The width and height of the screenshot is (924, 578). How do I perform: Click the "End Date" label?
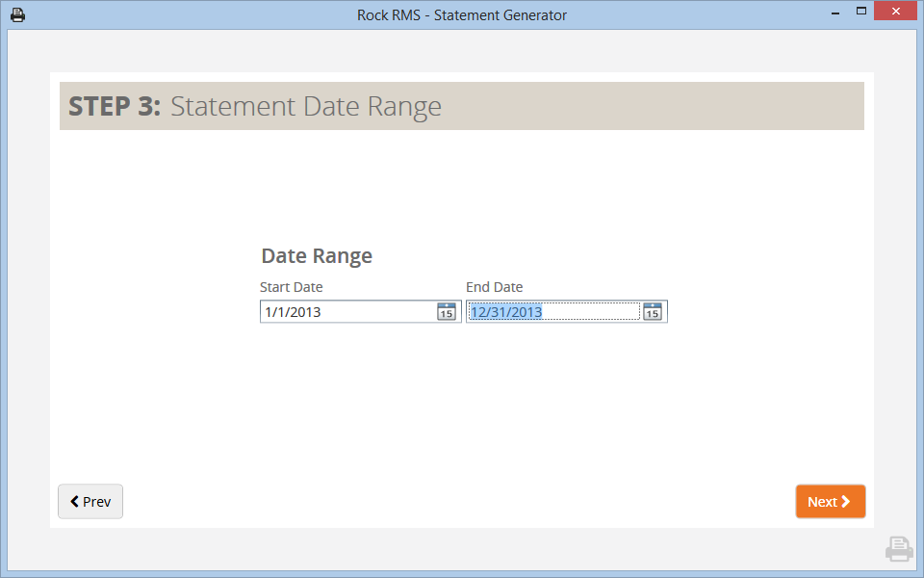(x=494, y=287)
